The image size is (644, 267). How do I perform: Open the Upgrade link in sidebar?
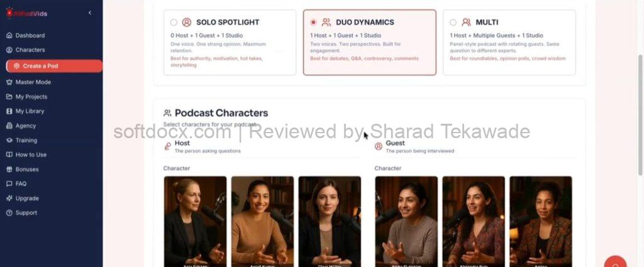[27, 198]
